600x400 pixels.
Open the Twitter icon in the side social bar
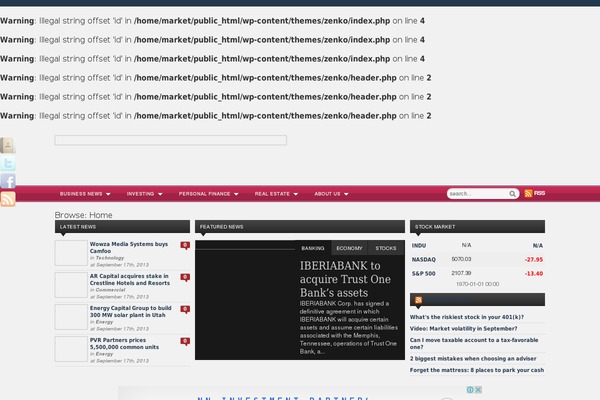pos(8,163)
